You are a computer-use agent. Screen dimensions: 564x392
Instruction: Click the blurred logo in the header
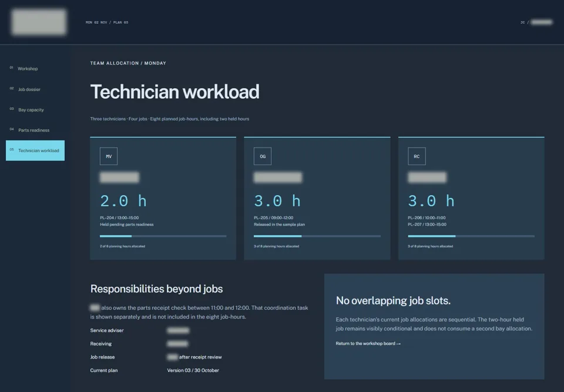click(x=39, y=22)
